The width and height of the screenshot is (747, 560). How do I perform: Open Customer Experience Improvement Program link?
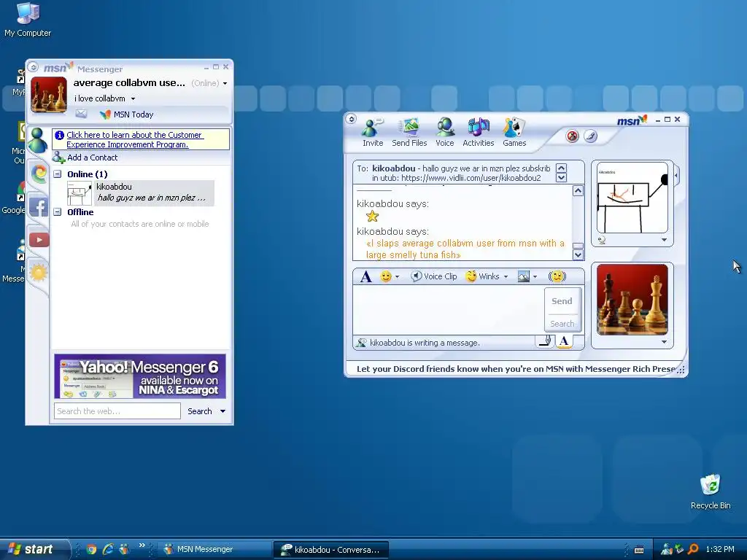click(x=135, y=139)
